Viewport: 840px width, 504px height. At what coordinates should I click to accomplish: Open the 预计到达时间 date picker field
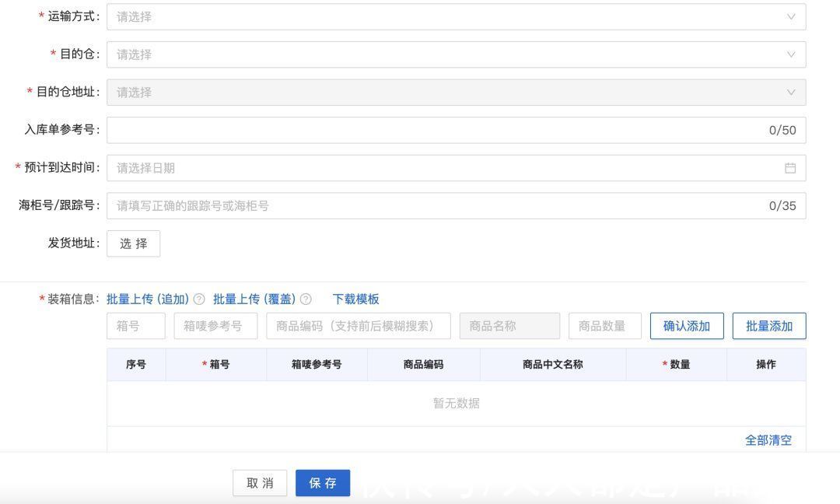pos(456,168)
